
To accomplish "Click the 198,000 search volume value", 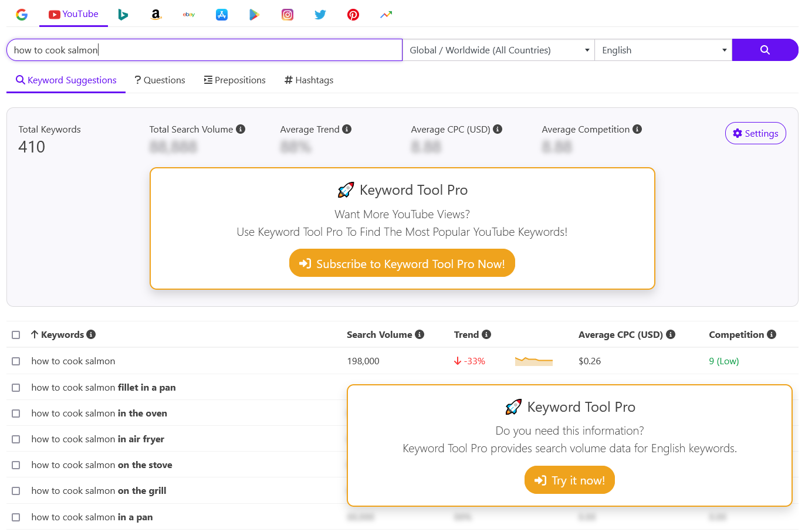I will click(x=363, y=361).
